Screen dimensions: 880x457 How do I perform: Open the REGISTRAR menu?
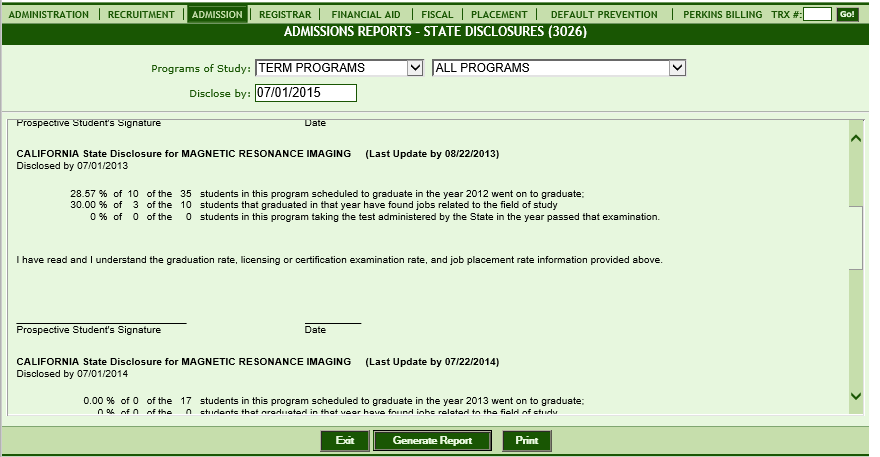coord(285,15)
